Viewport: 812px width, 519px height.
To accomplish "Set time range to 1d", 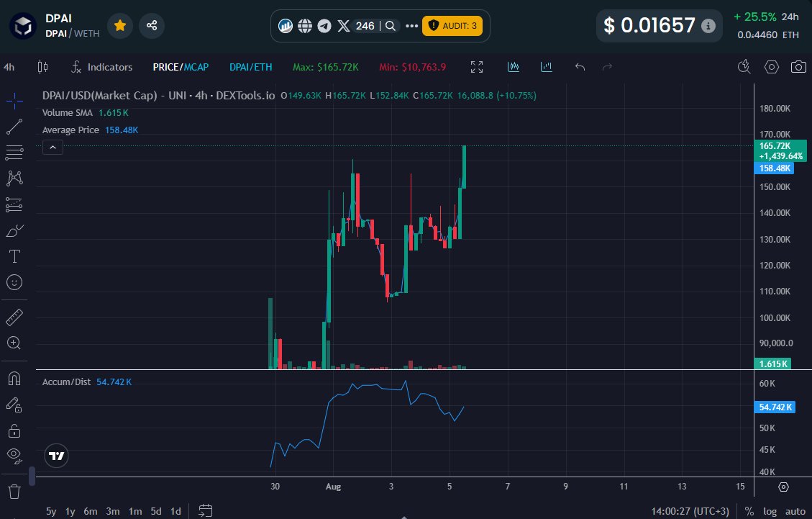I will tap(176, 511).
